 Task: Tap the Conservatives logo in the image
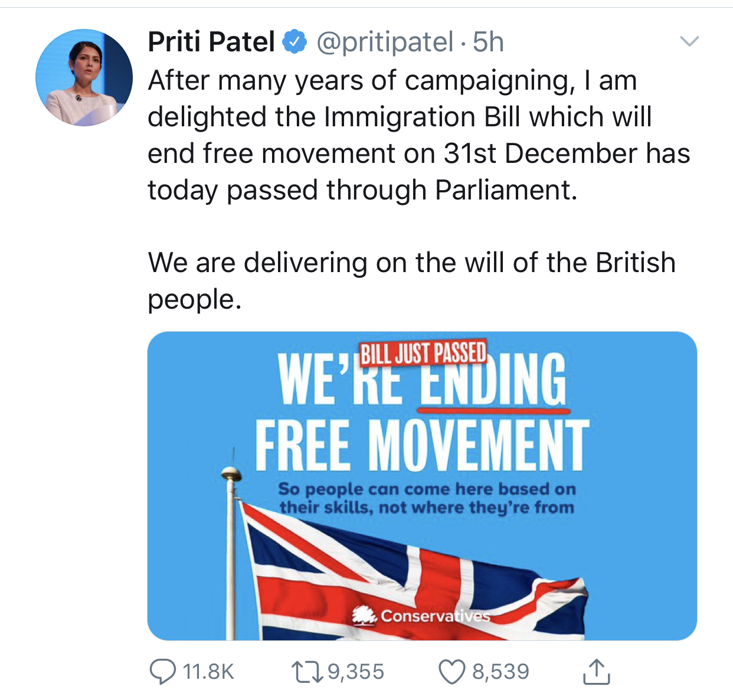point(421,616)
